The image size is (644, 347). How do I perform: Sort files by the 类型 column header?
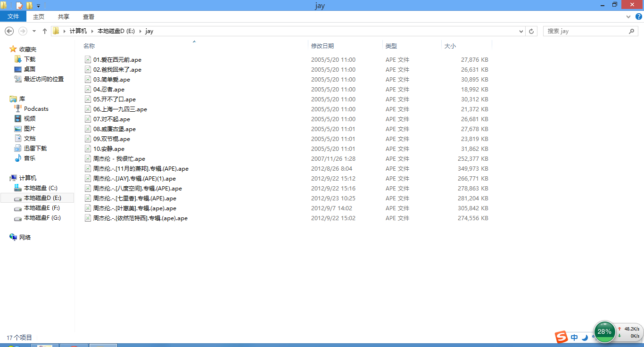click(x=391, y=46)
